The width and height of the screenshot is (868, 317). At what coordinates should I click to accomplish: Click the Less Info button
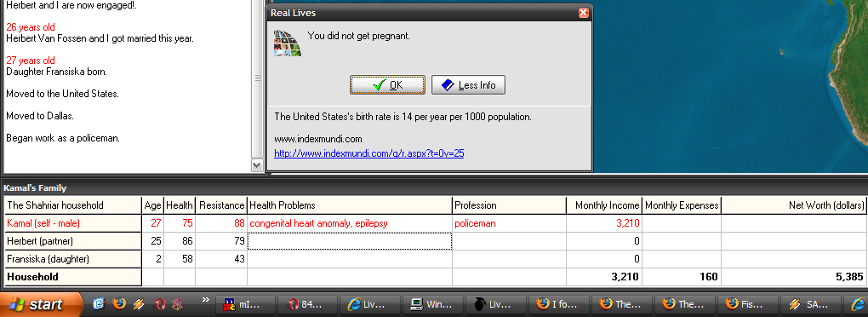tap(468, 85)
